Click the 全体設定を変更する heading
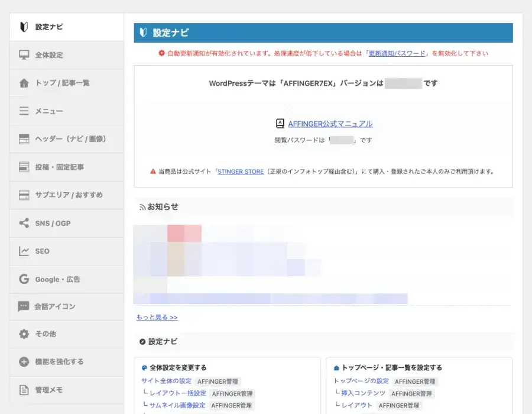This screenshot has width=532, height=414. click(x=178, y=367)
